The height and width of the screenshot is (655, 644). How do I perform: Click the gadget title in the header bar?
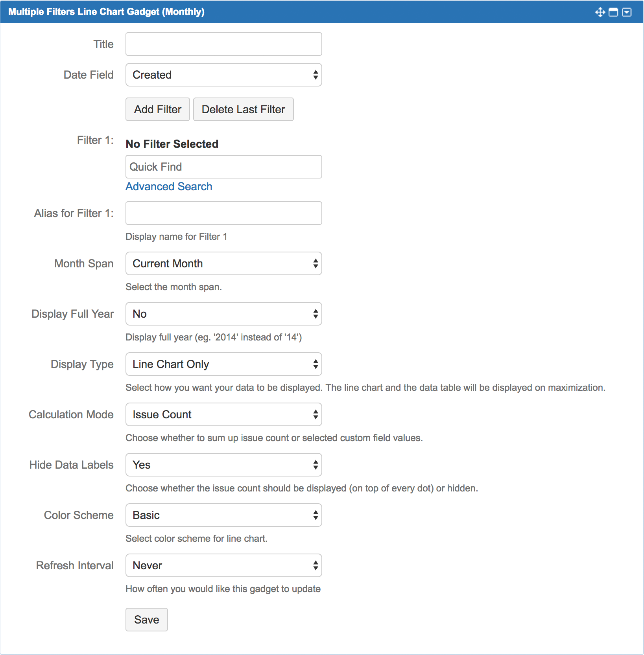click(106, 12)
